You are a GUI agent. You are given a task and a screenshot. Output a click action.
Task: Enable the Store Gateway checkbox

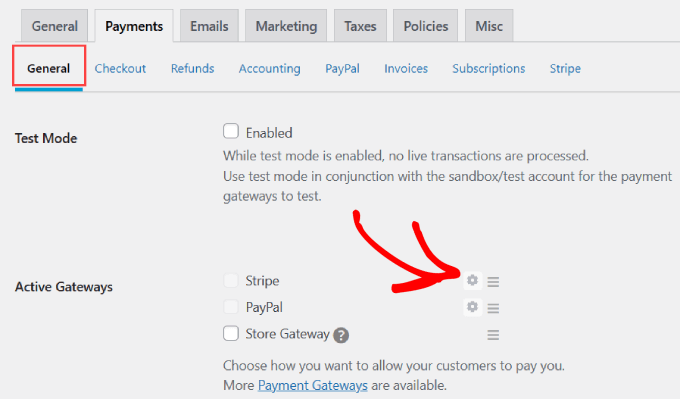[231, 334]
